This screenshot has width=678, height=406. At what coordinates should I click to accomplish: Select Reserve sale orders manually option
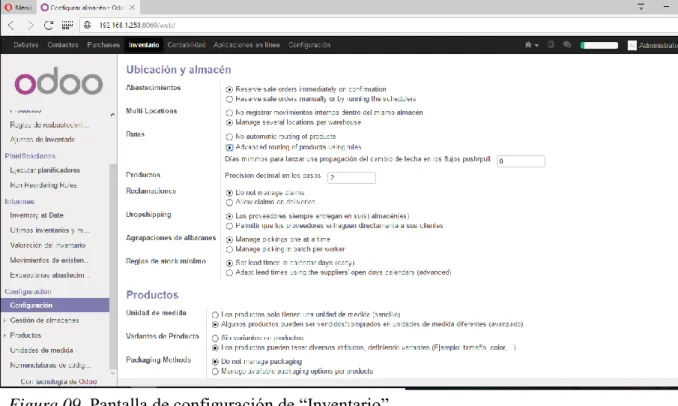click(x=229, y=99)
